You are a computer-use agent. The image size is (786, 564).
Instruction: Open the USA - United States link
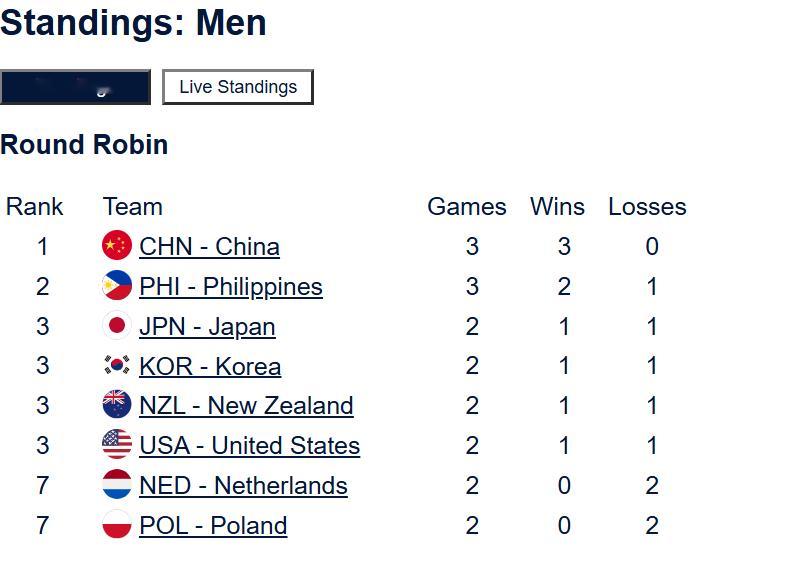coord(250,446)
